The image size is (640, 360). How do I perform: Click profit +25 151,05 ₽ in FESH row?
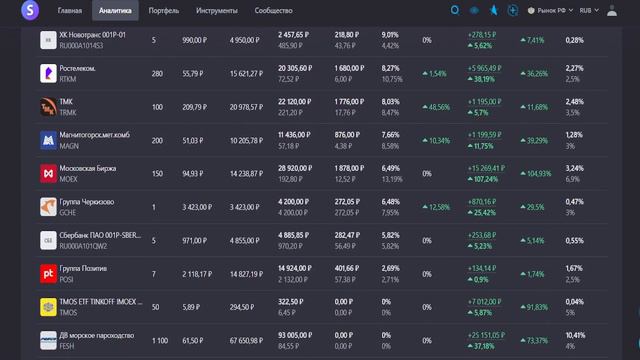click(x=487, y=335)
